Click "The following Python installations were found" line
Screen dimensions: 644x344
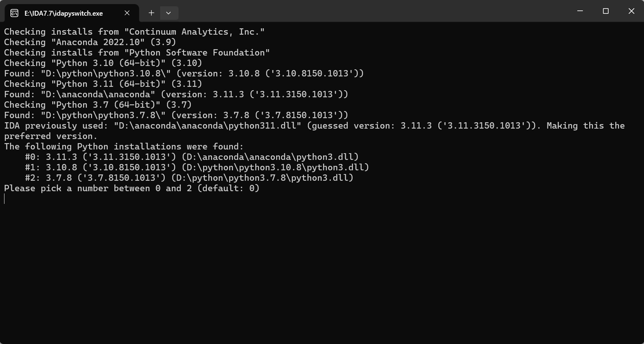point(124,146)
